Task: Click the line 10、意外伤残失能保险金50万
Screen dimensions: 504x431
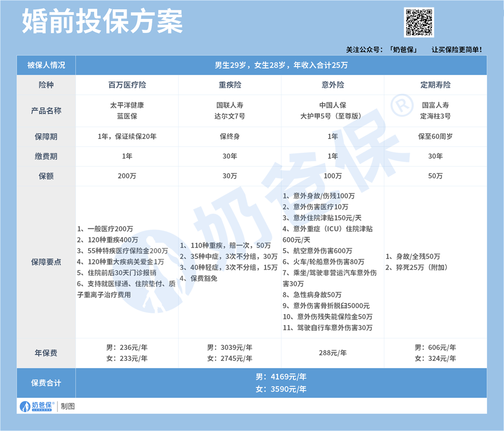Action: click(x=328, y=317)
